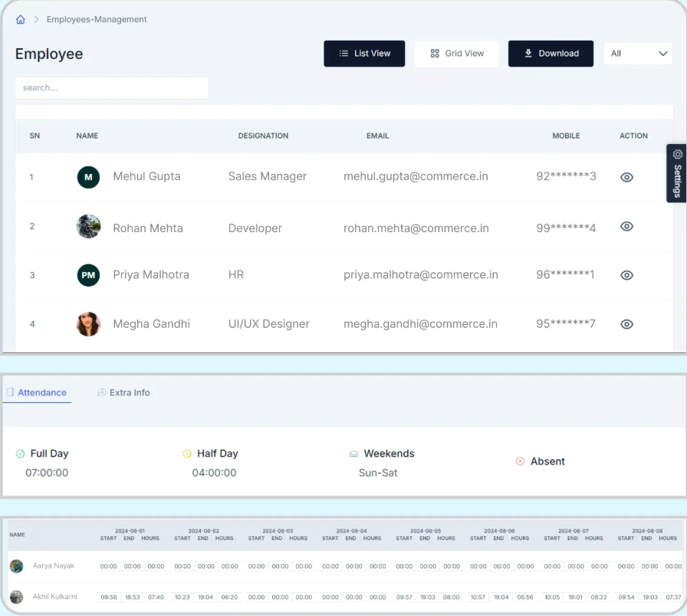Click the Download button
This screenshot has height=616, width=687.
(551, 54)
